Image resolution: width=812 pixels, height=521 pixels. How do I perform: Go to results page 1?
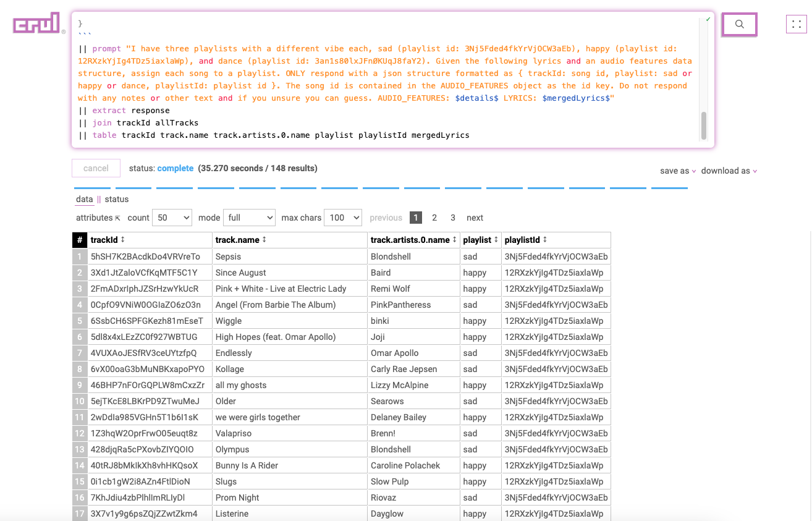tap(416, 218)
